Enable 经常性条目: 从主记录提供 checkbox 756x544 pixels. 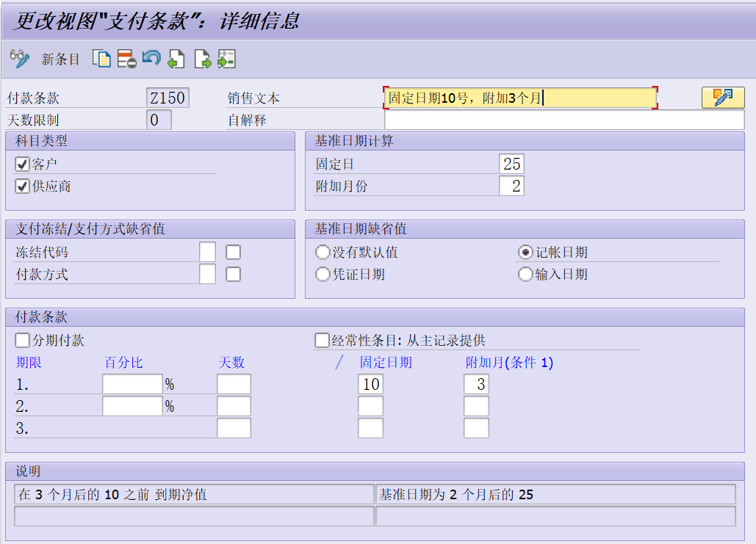pos(322,340)
